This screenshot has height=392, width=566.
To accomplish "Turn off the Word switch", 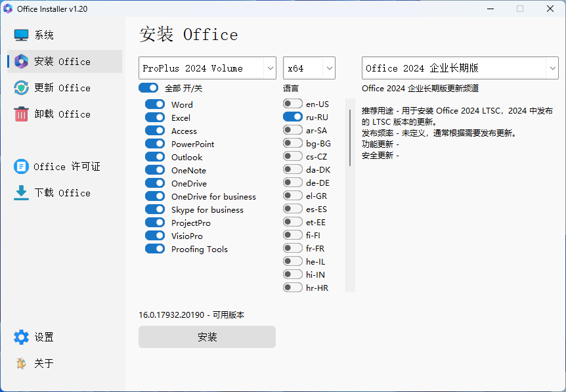I will coord(155,104).
